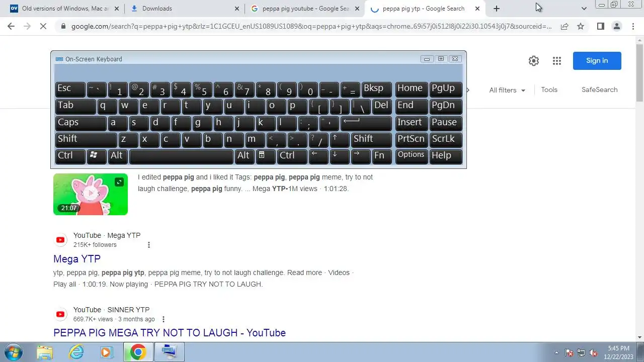Play the Peppa Pig video thumbnail

[91, 194]
